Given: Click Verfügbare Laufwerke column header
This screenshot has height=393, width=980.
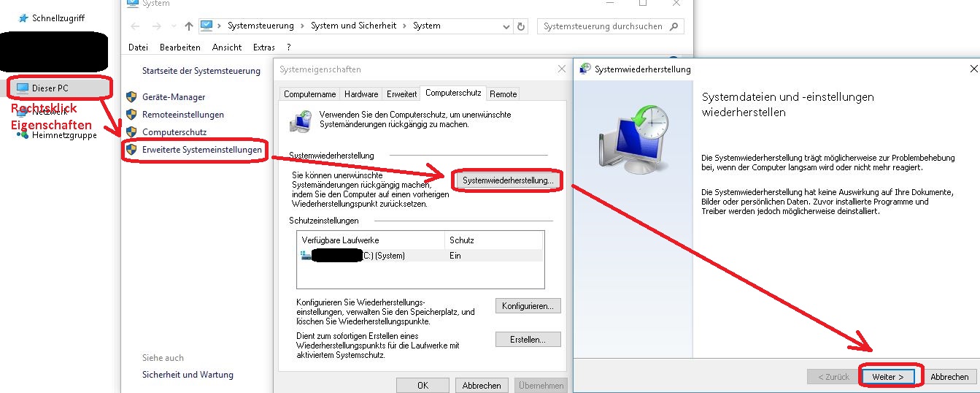Looking at the screenshot, I should coord(371,240).
